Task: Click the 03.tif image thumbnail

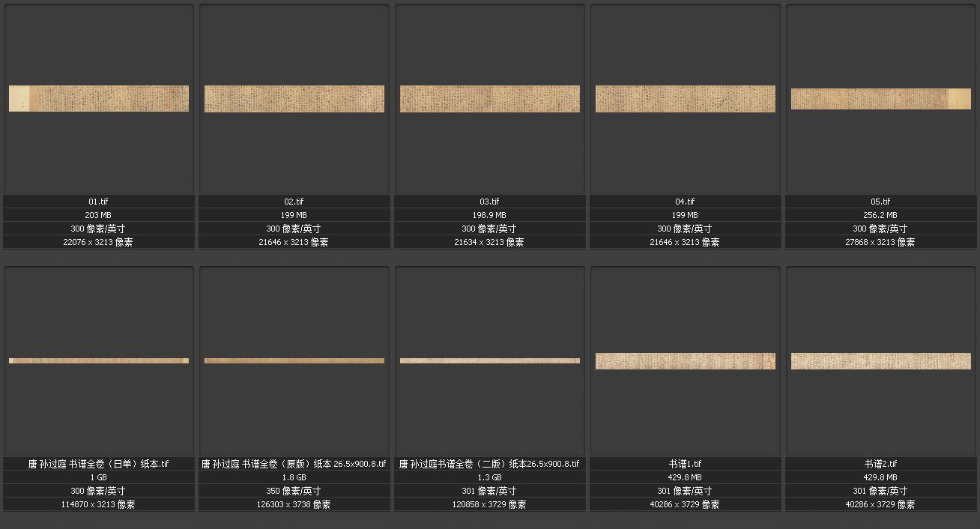Action: click(490, 99)
